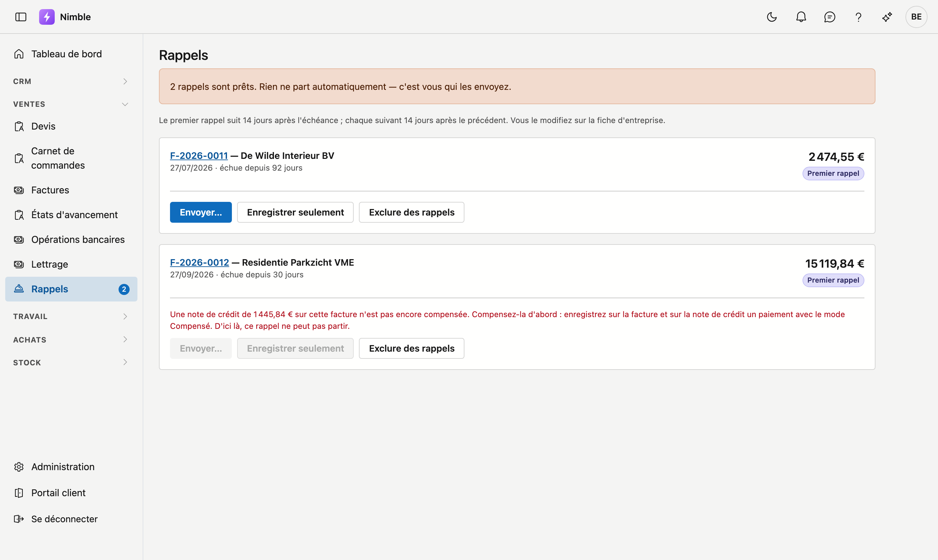Select Rappels in the sidebar
The width and height of the screenshot is (938, 560).
[71, 289]
